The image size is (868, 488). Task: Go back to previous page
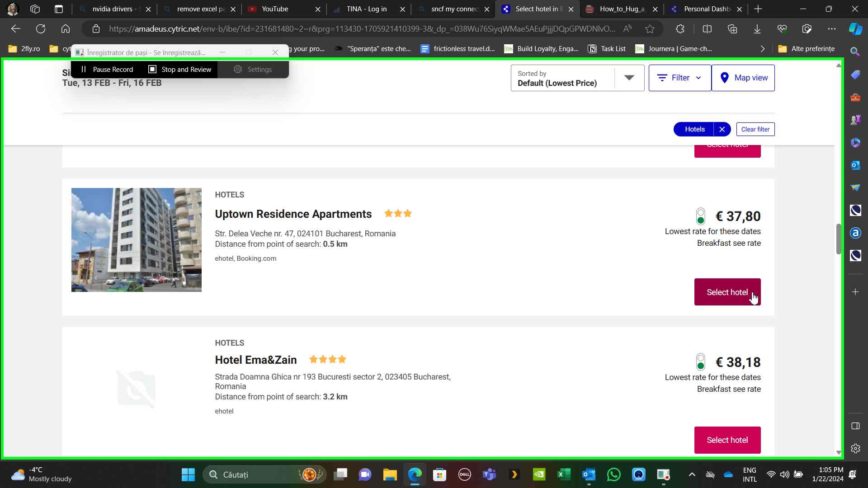[16, 29]
